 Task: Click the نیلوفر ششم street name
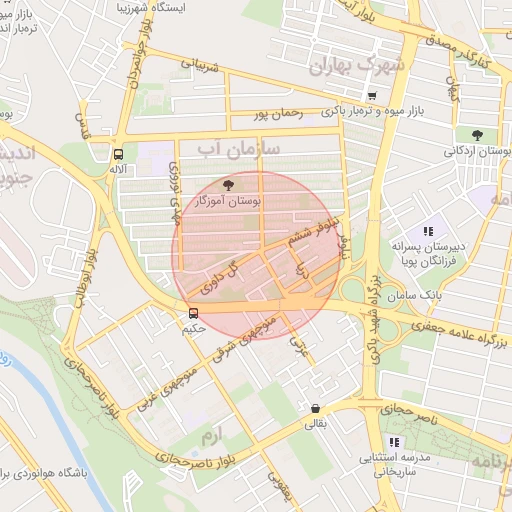[313, 231]
